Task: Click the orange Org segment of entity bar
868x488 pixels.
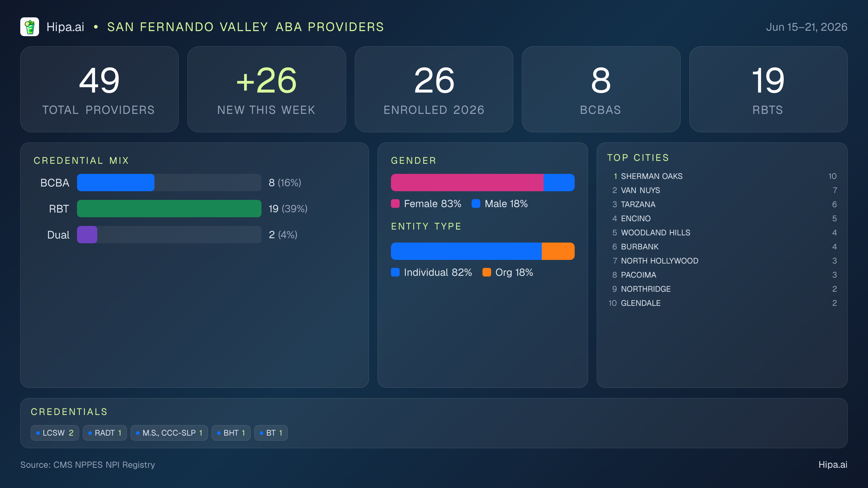Action: tap(558, 251)
